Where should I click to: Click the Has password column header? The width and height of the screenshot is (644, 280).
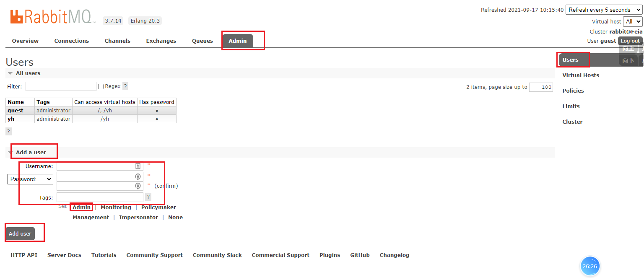tap(157, 102)
